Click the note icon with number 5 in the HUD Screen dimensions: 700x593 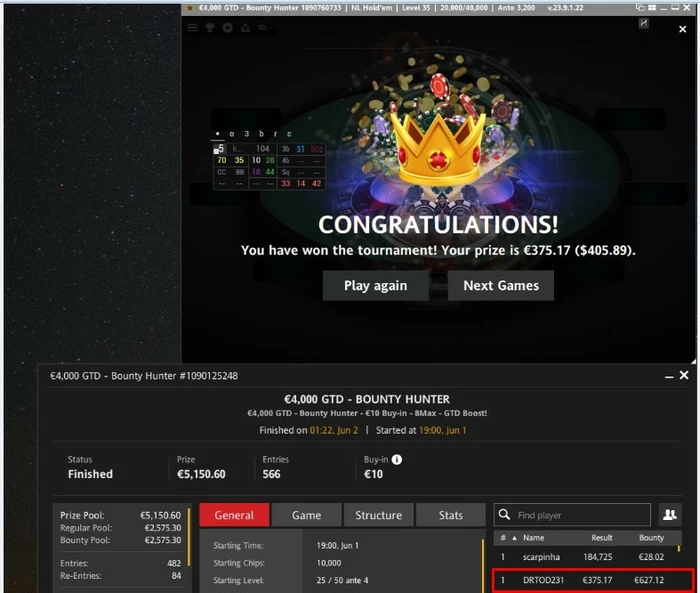(x=219, y=149)
